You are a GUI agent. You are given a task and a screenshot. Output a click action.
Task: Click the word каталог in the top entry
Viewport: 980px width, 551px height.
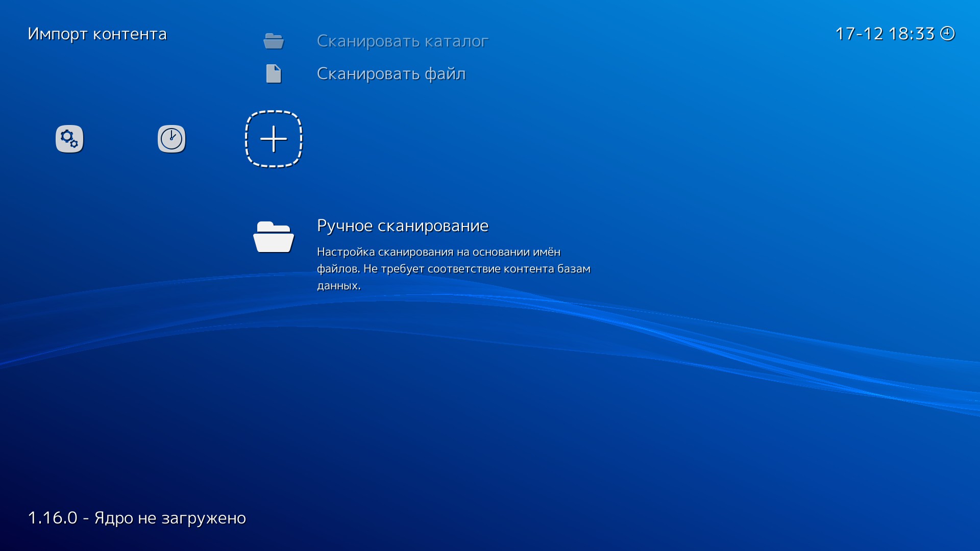pos(456,41)
